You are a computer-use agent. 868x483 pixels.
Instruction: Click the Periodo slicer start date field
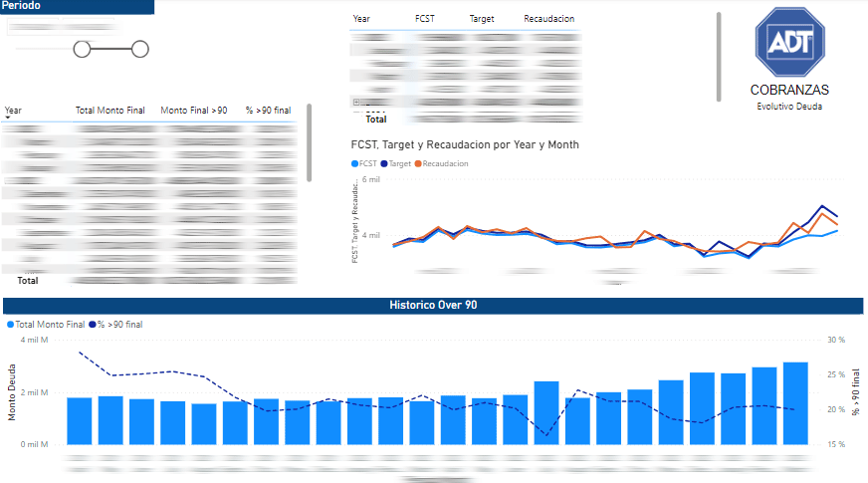[x=33, y=27]
